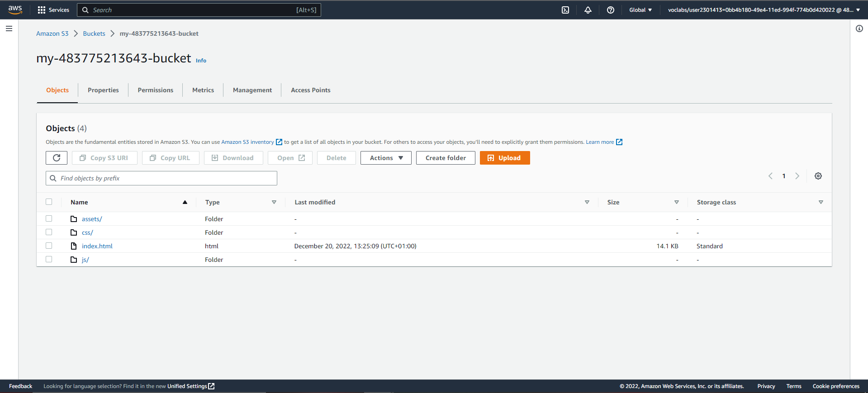This screenshot has height=393, width=868.
Task: Open the Terms footer link
Action: coord(794,386)
